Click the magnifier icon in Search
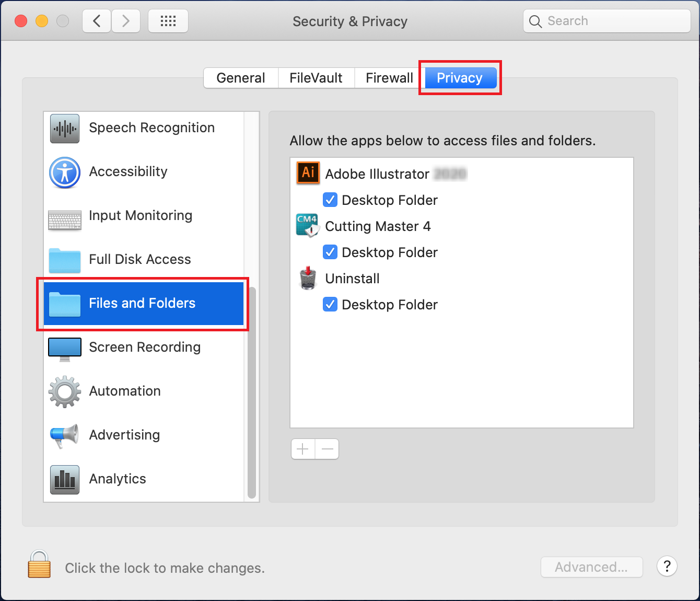700x601 pixels. tap(535, 21)
